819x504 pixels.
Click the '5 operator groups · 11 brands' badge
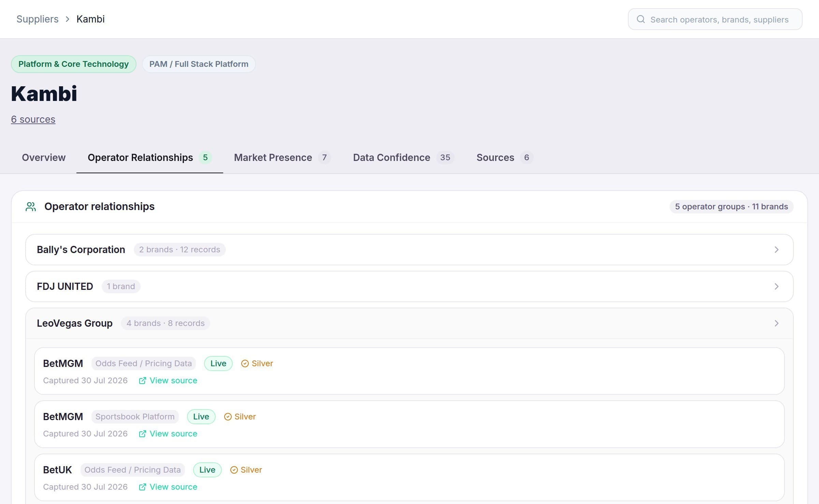pyautogui.click(x=731, y=207)
